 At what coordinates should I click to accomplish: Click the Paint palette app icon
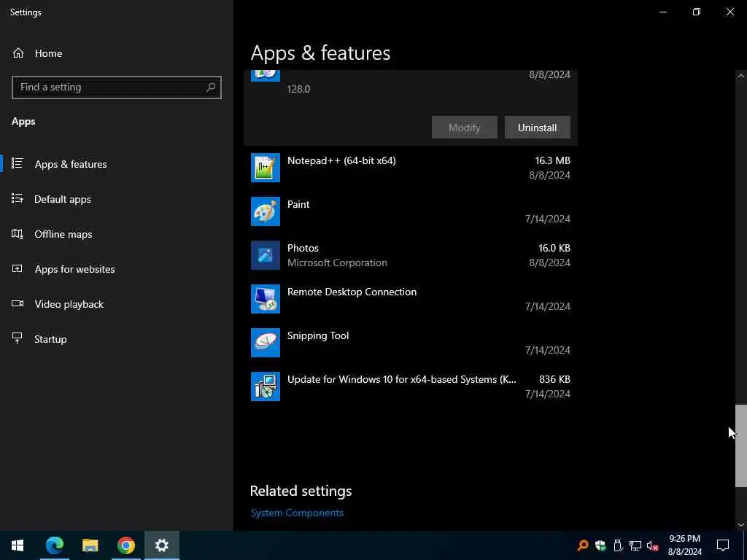pyautogui.click(x=266, y=211)
